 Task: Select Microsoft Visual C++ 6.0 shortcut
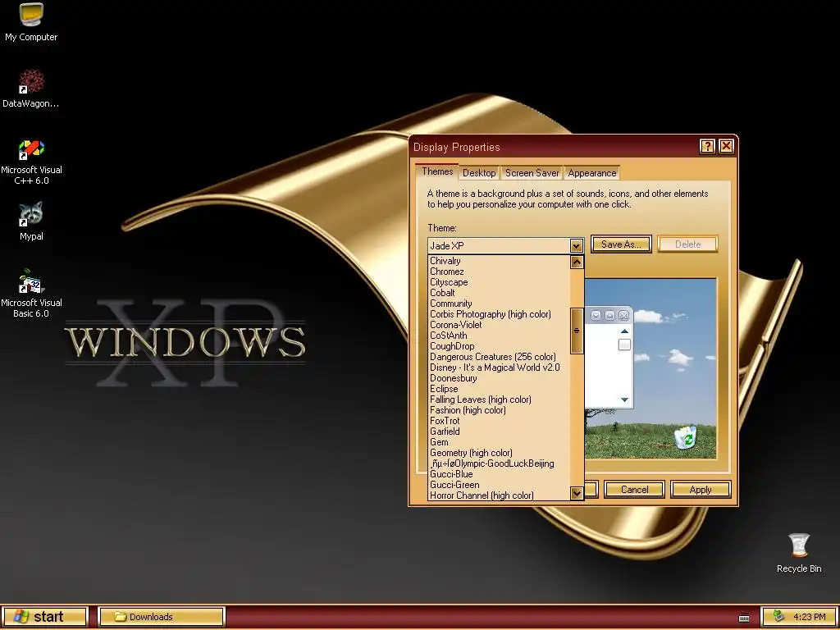click(31, 162)
